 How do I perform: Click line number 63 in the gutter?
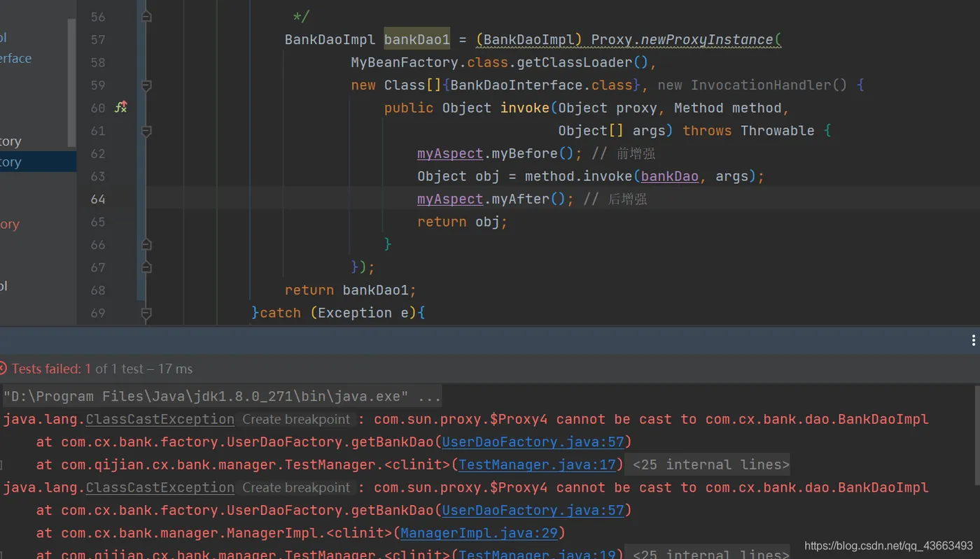pyautogui.click(x=98, y=176)
